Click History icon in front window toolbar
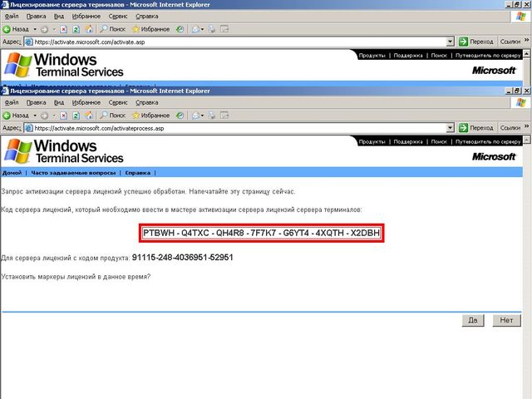Screen dimensions: 532x399 (180, 116)
